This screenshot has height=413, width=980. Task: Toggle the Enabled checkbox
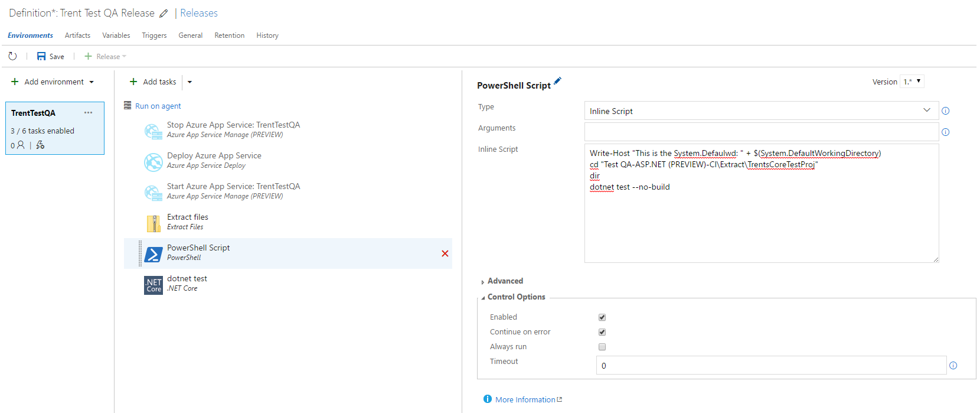click(602, 317)
